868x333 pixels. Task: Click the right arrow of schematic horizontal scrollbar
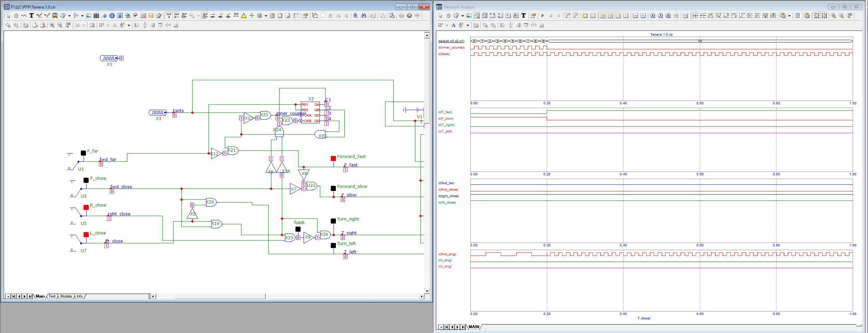tap(422, 296)
